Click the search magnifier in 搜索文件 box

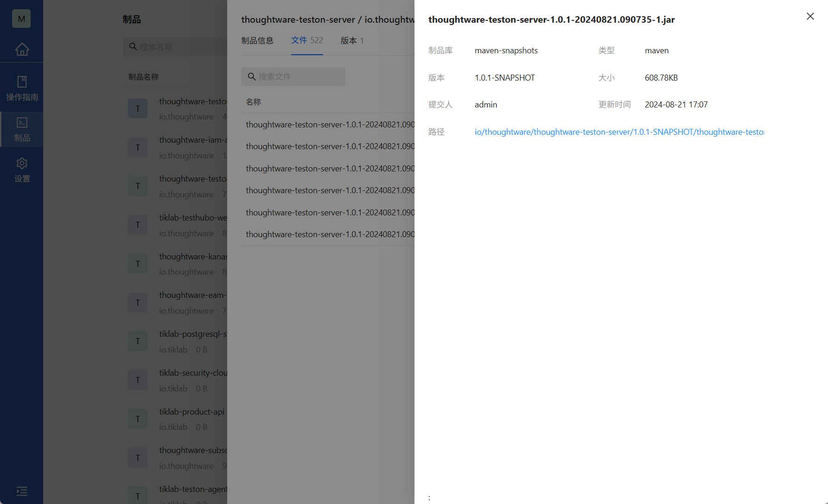click(x=252, y=76)
